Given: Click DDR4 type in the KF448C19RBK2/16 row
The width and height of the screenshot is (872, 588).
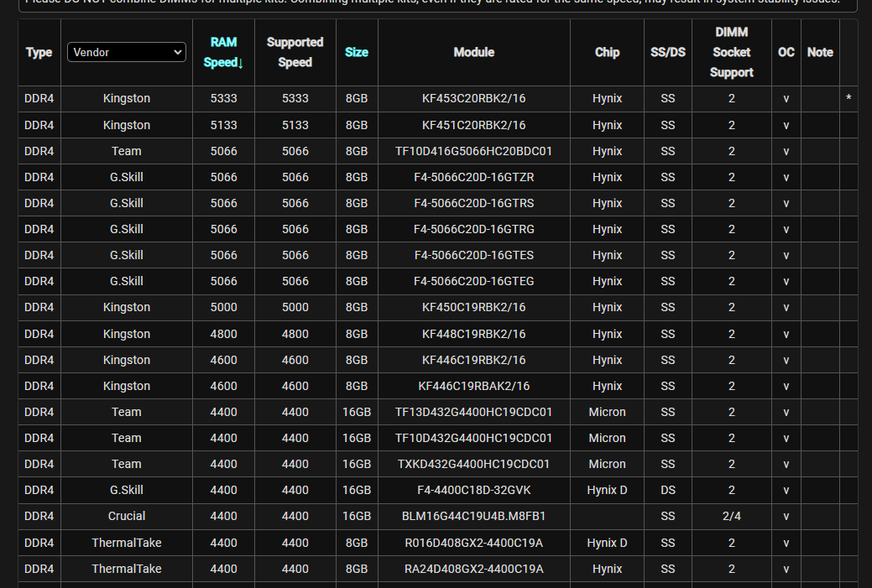Looking at the screenshot, I should (x=39, y=334).
